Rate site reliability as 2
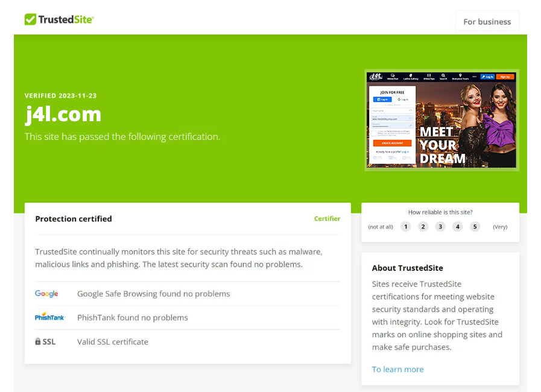This screenshot has width=541, height=392. (423, 227)
